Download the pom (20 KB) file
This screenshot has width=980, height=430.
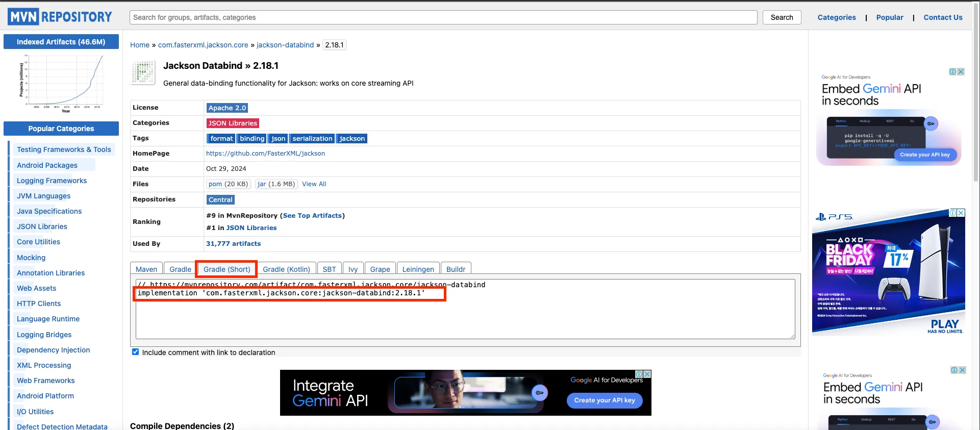coord(228,184)
